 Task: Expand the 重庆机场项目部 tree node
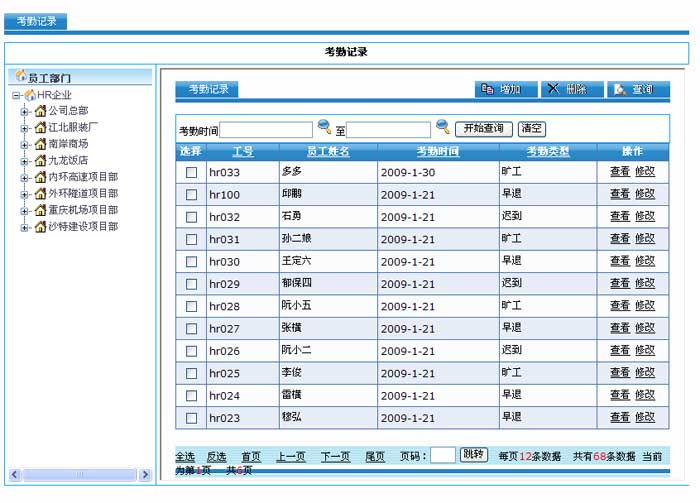click(x=25, y=211)
